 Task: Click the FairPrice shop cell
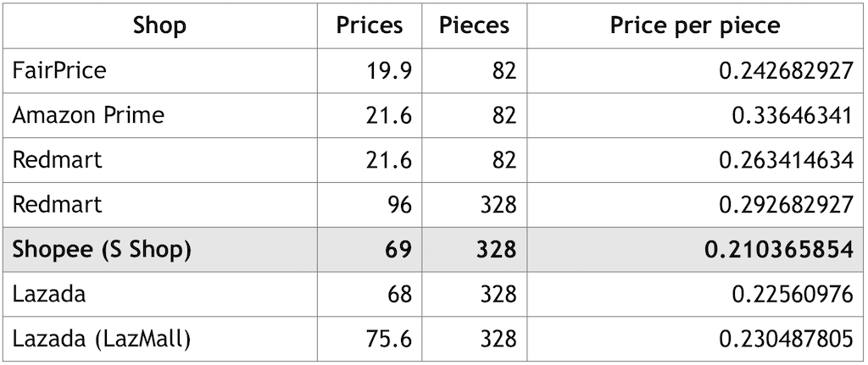click(160, 71)
